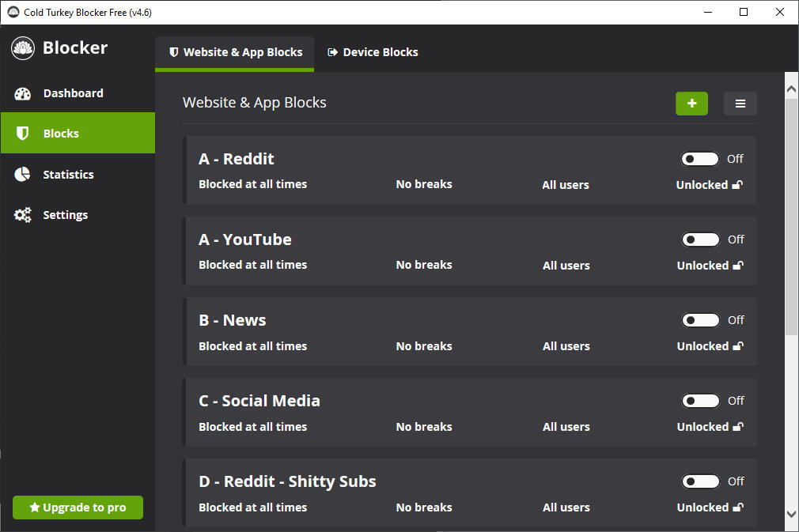
Task: Open the Blocks sidebar section
Action: (x=78, y=133)
